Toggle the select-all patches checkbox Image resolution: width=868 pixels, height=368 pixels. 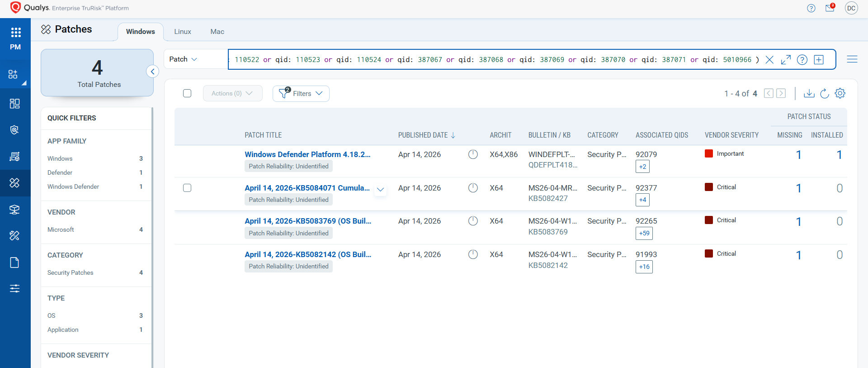tap(187, 93)
